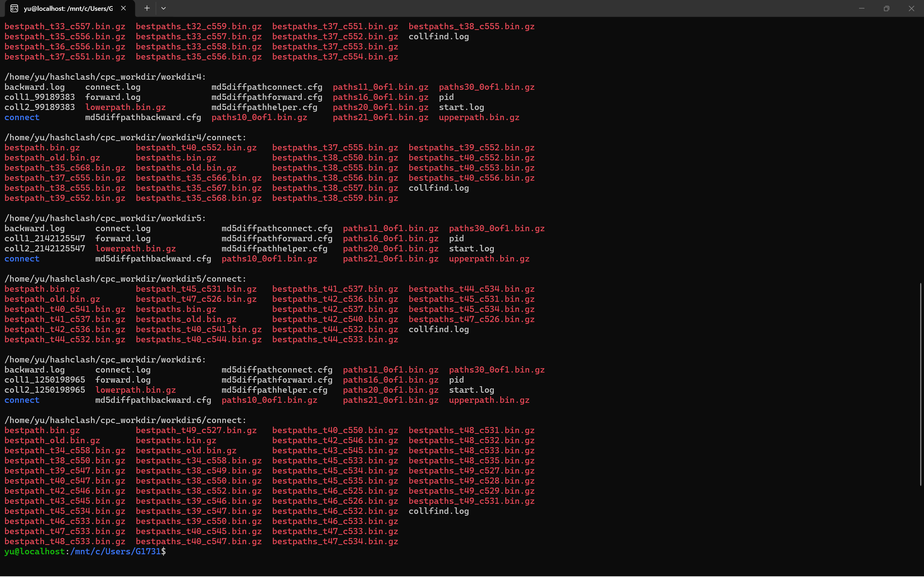Click the connect directory under workdir5 listing
Image resolution: width=924 pixels, height=577 pixels.
22,259
